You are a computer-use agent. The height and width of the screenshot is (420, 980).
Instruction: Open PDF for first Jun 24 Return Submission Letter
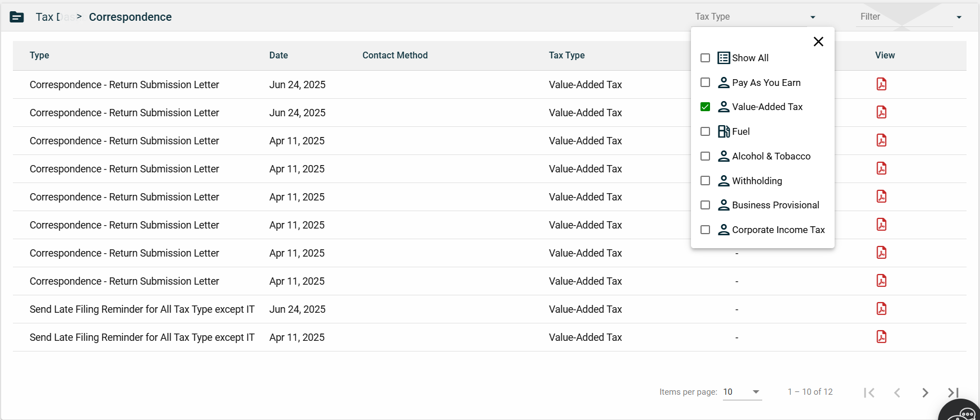tap(881, 84)
